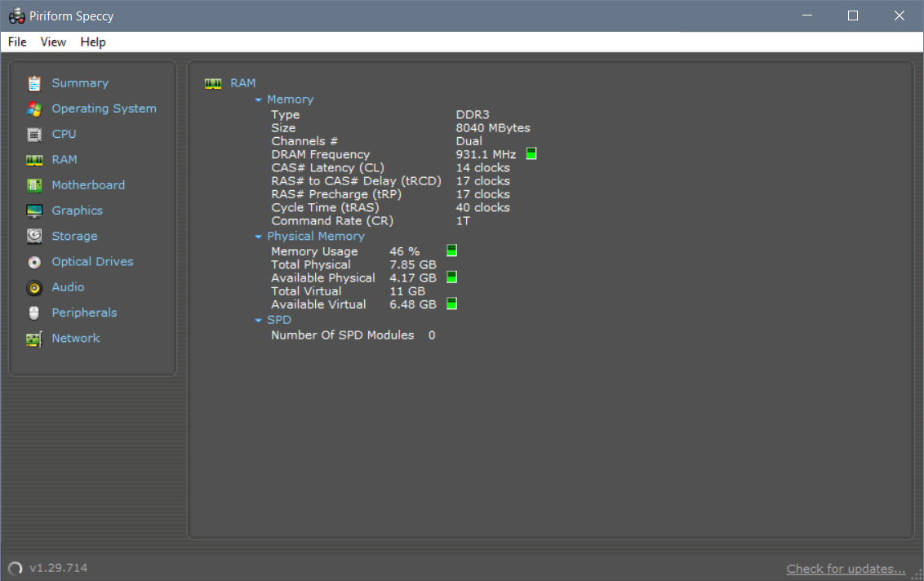Click the RAM icon beside the panel heading

click(213, 84)
